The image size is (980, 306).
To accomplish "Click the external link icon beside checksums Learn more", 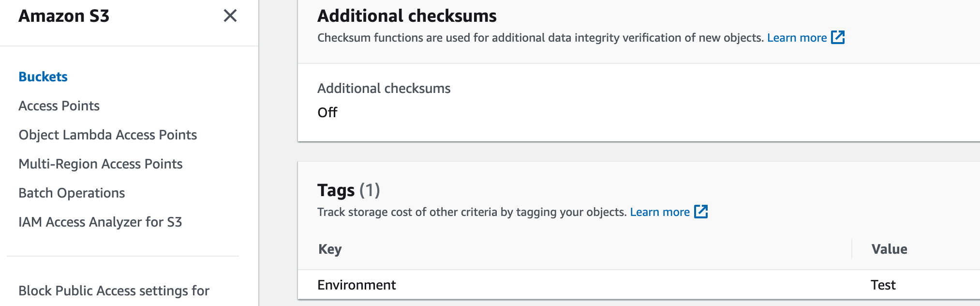I will click(838, 37).
